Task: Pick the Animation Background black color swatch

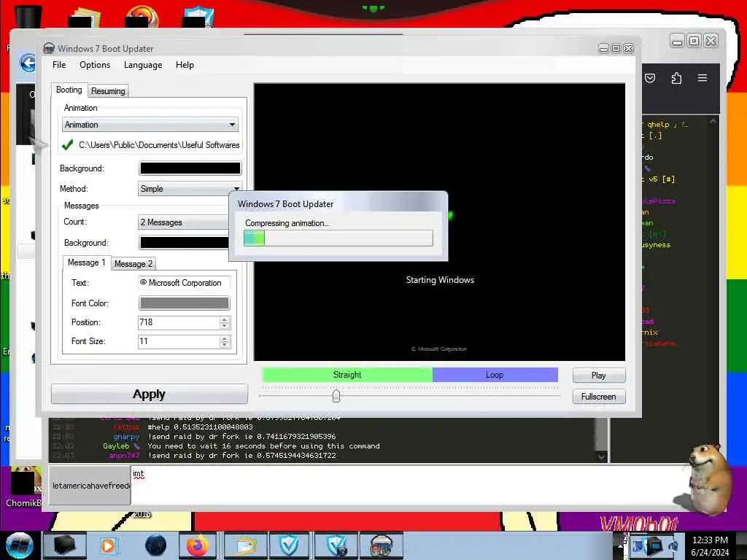Action: [190, 168]
